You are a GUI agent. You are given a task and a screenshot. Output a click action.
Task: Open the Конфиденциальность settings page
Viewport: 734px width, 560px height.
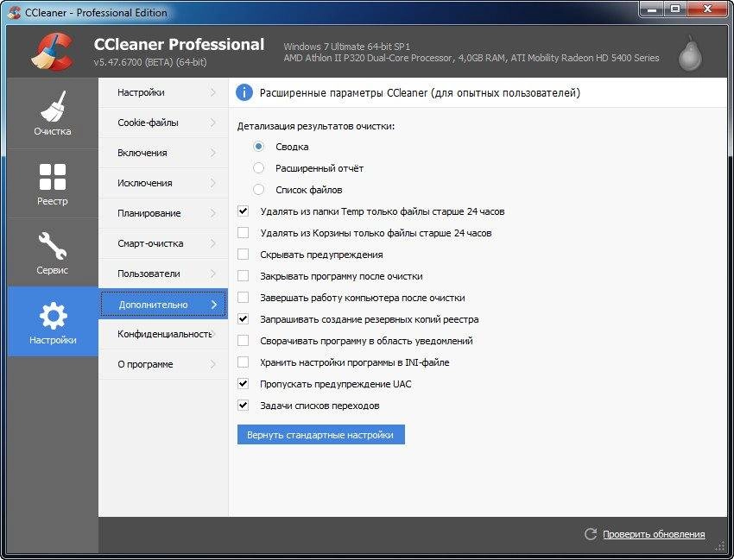click(163, 334)
